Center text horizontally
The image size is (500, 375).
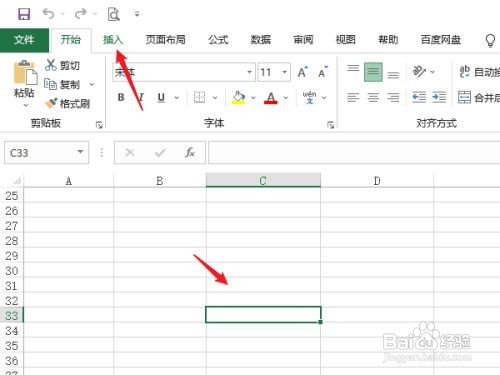373,97
